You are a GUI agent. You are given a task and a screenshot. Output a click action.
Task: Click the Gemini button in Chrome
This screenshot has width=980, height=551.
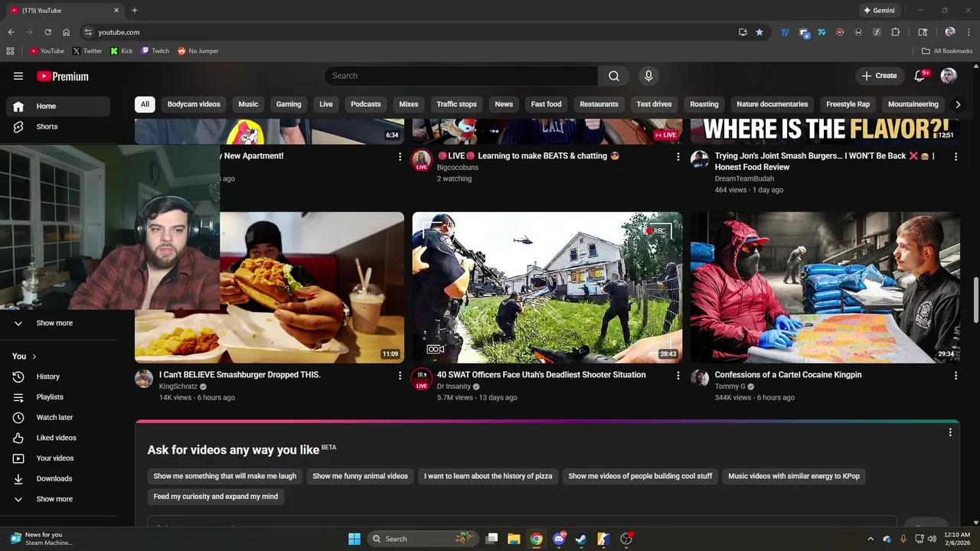coord(879,11)
